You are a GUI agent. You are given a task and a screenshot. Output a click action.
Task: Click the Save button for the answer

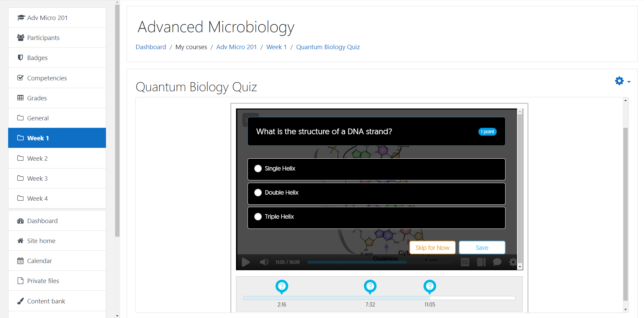(482, 247)
